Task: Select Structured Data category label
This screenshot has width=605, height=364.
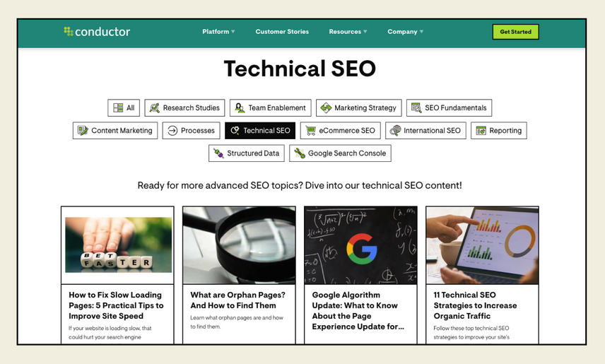Action: pyautogui.click(x=253, y=153)
